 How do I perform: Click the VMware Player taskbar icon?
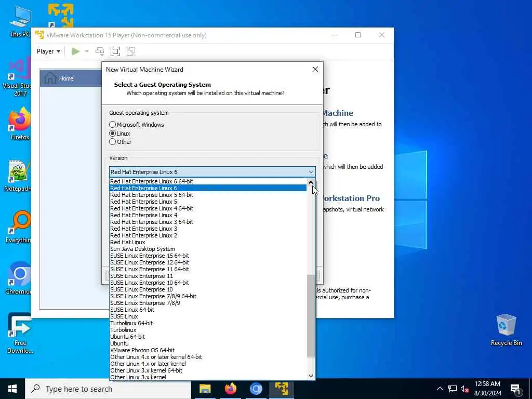tap(282, 389)
